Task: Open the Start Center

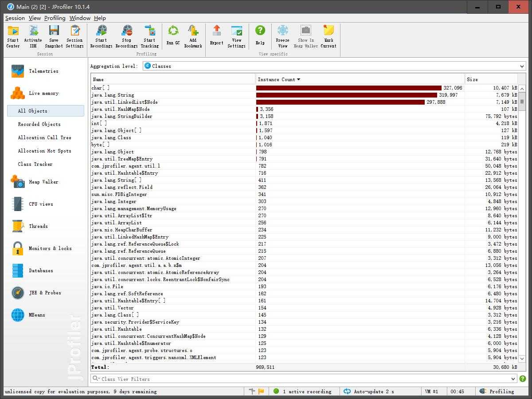Action: point(13,36)
